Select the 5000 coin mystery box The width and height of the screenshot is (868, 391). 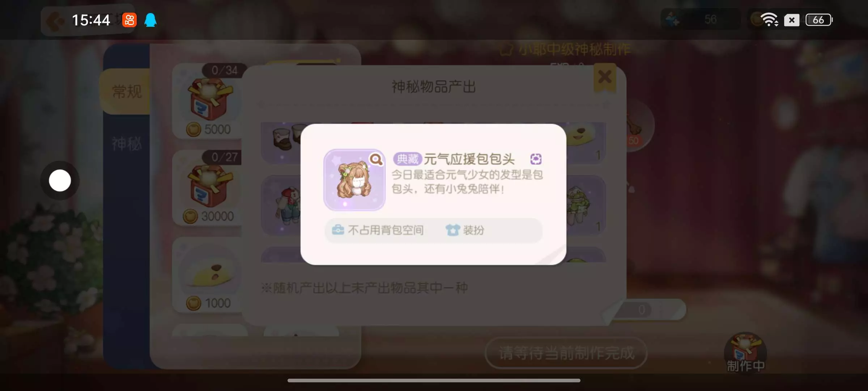(209, 101)
